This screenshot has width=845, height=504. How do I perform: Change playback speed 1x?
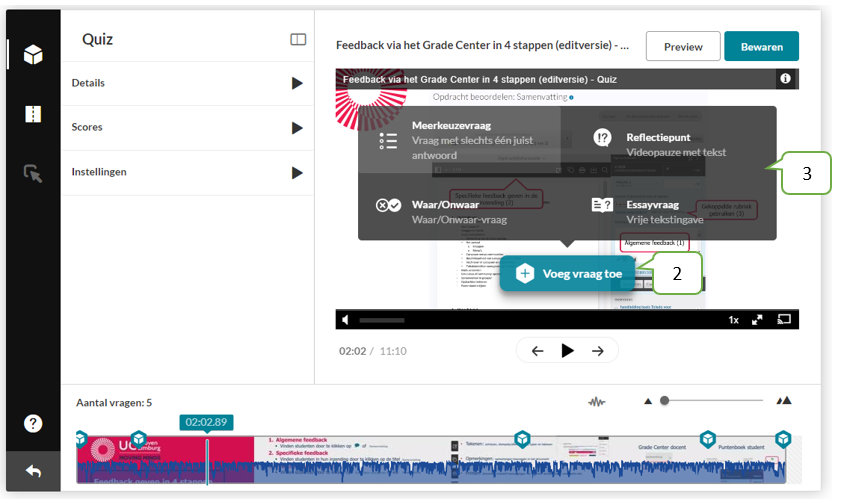(x=733, y=320)
